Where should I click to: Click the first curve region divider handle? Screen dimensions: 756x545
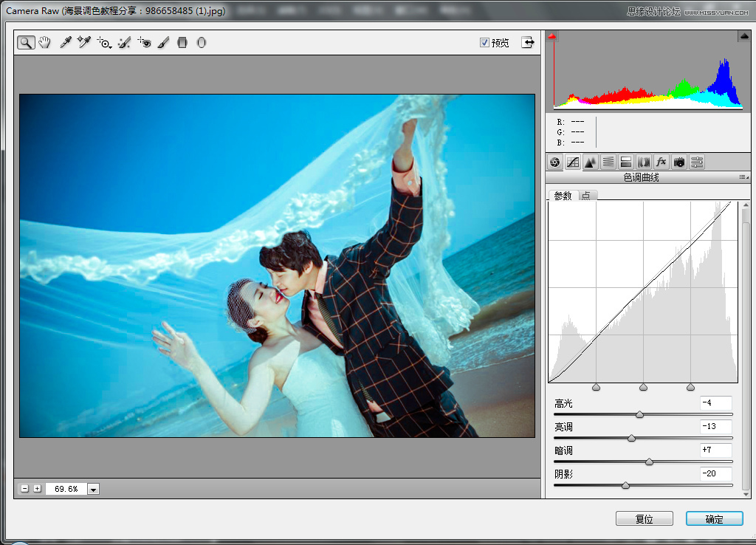[596, 387]
